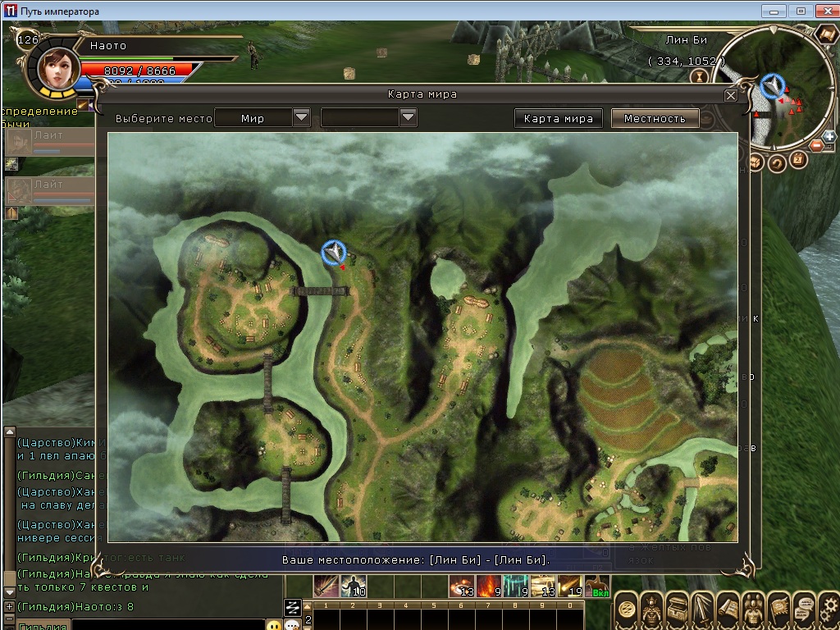This screenshot has width=840, height=630.
Task: Activate the glowing figure skill numbered 10
Action: point(354,586)
